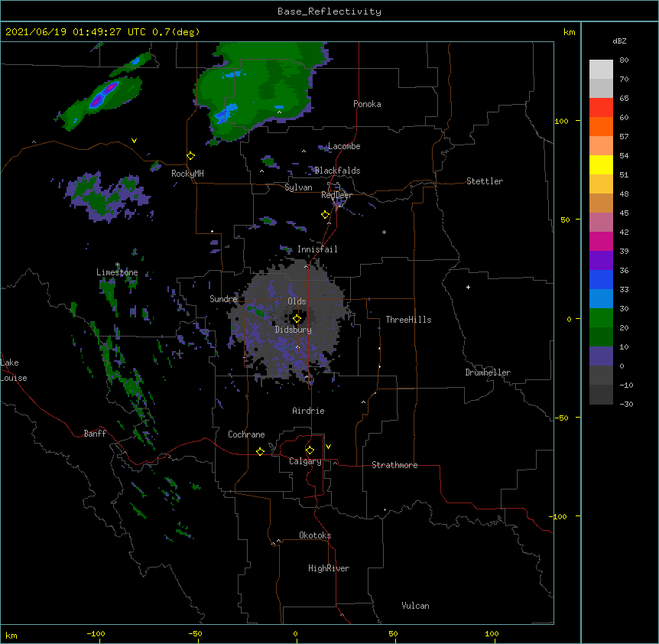This screenshot has width=659, height=644.
Task: Click the dBZ legend heading
Action: (619, 41)
